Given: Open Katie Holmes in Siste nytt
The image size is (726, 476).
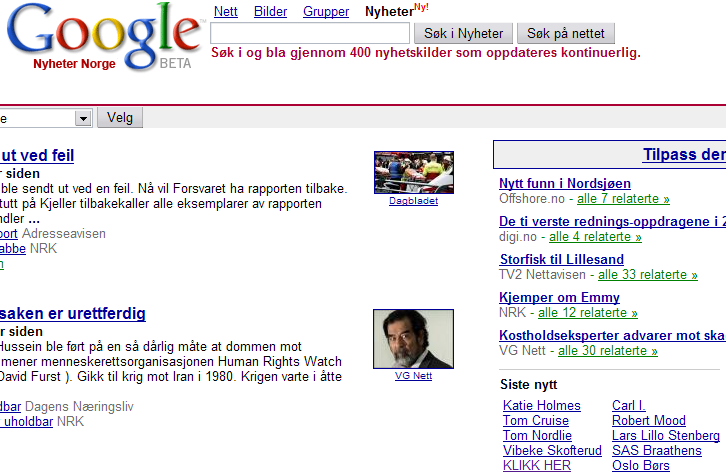Looking at the screenshot, I should [x=542, y=405].
